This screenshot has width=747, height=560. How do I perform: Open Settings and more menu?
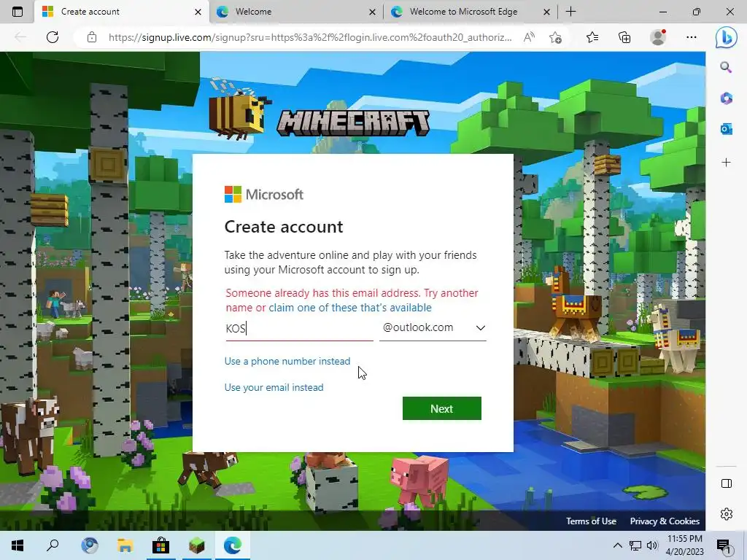[x=692, y=37]
